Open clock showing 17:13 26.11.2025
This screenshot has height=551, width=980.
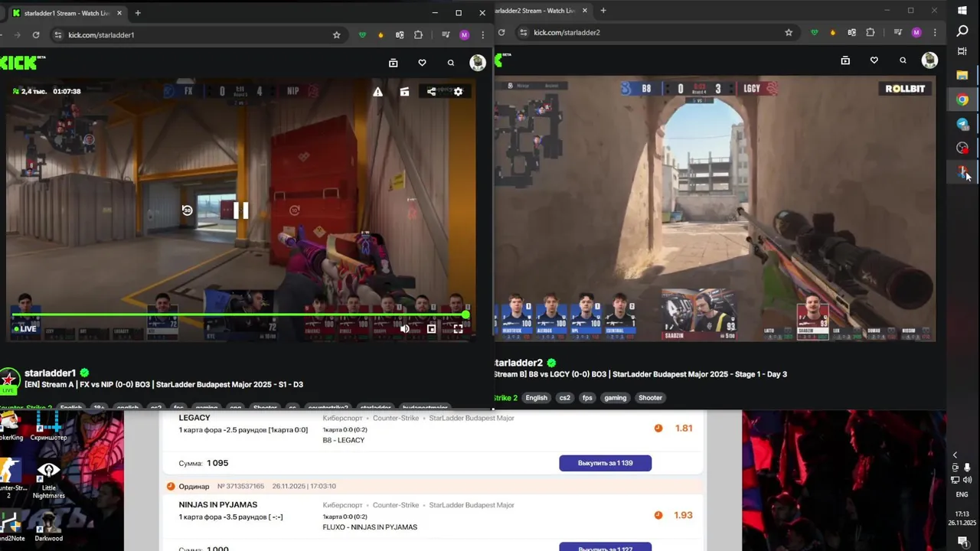coord(962,518)
